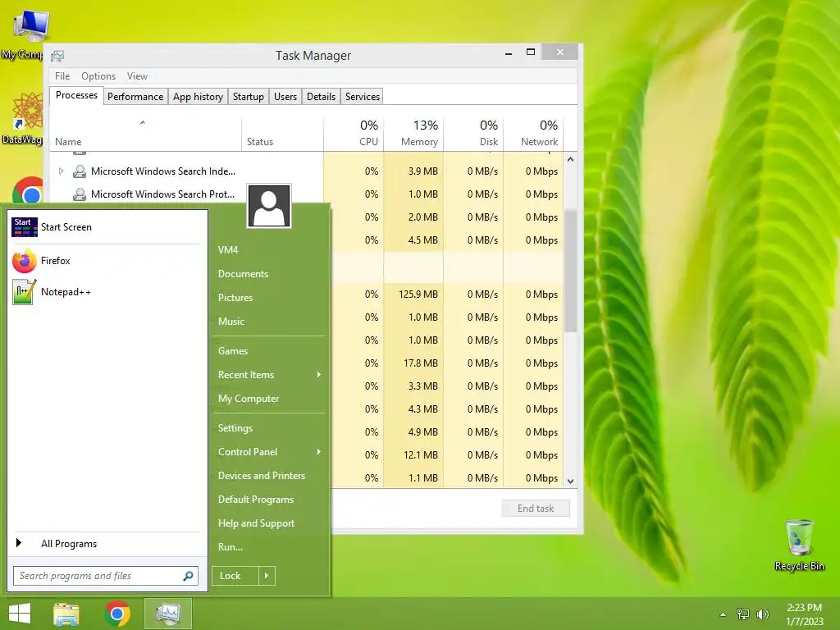Open the File menu
840x630 pixels.
[x=62, y=76]
